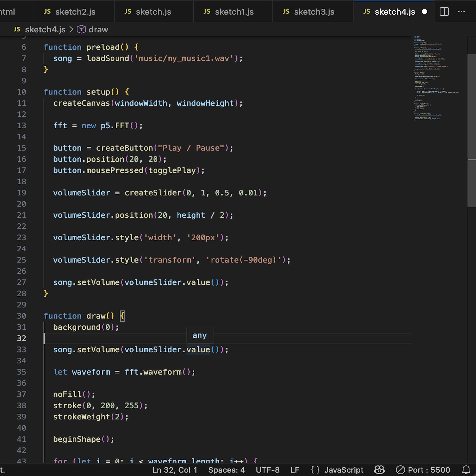Click 'strokeWeight' on line 39

(82, 417)
